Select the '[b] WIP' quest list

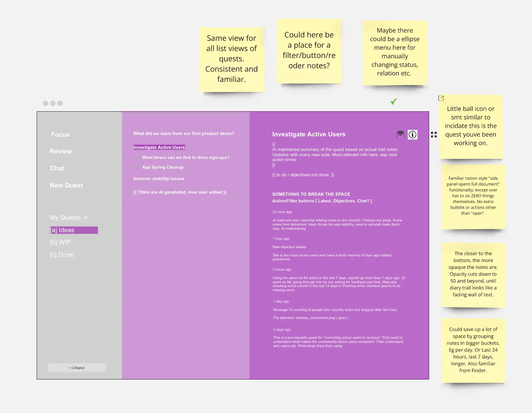tap(60, 242)
